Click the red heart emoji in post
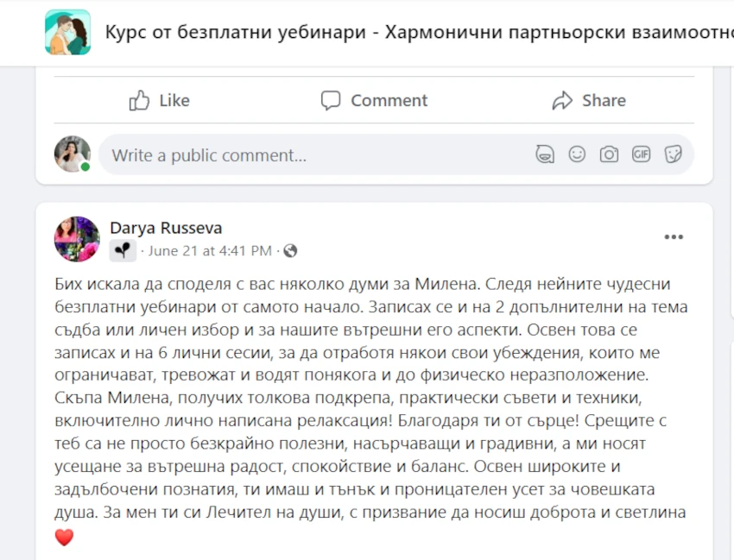 pos(65,538)
